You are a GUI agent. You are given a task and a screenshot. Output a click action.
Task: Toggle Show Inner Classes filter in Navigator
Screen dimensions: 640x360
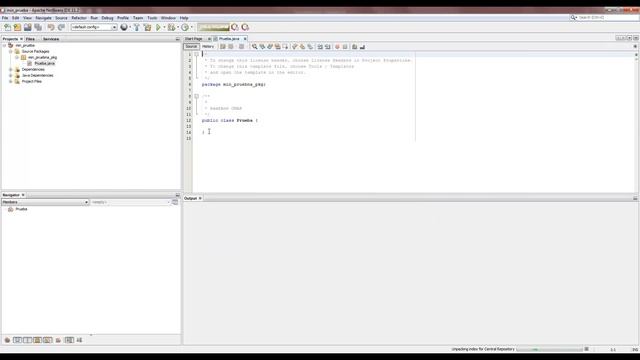(48, 340)
